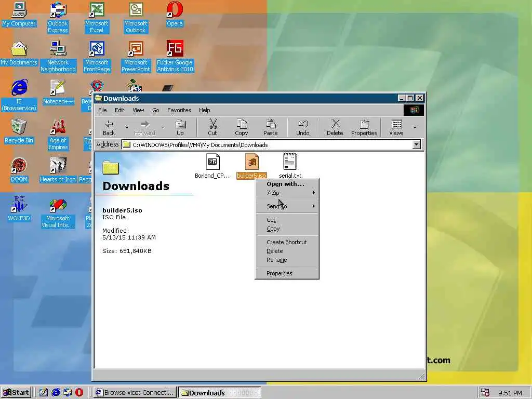The height and width of the screenshot is (399, 532).
Task: Launch Internet Explorer from quick launch
Action: 56,393
